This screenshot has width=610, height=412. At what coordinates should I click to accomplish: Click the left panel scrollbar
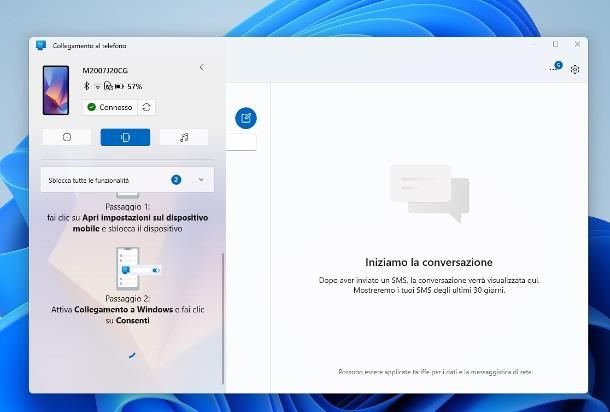coord(223,318)
